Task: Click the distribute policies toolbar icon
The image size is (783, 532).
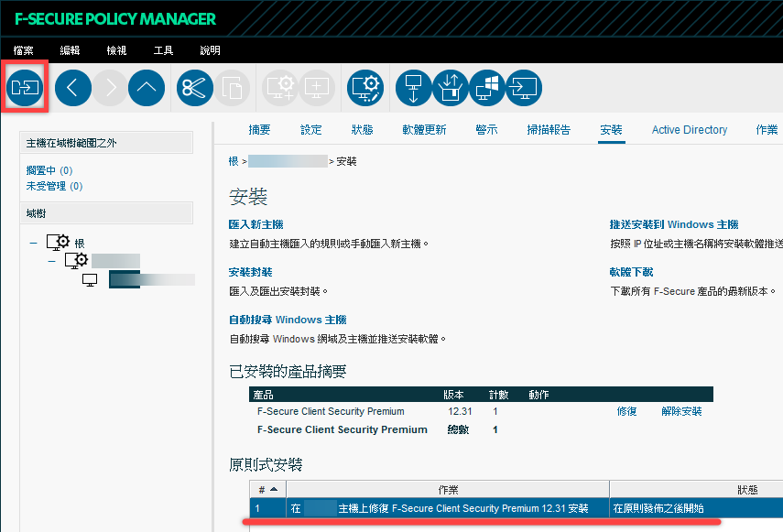Action: click(x=25, y=88)
